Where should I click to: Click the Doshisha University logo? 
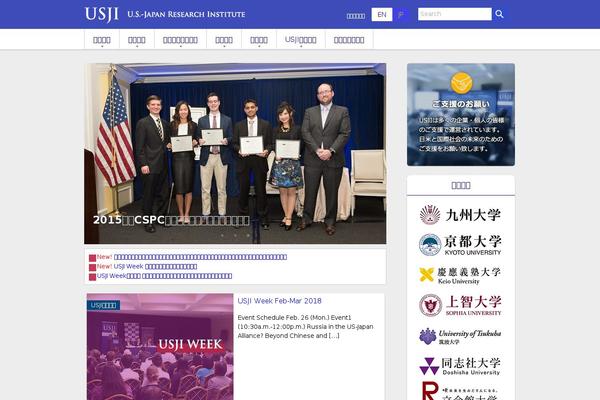click(460, 366)
